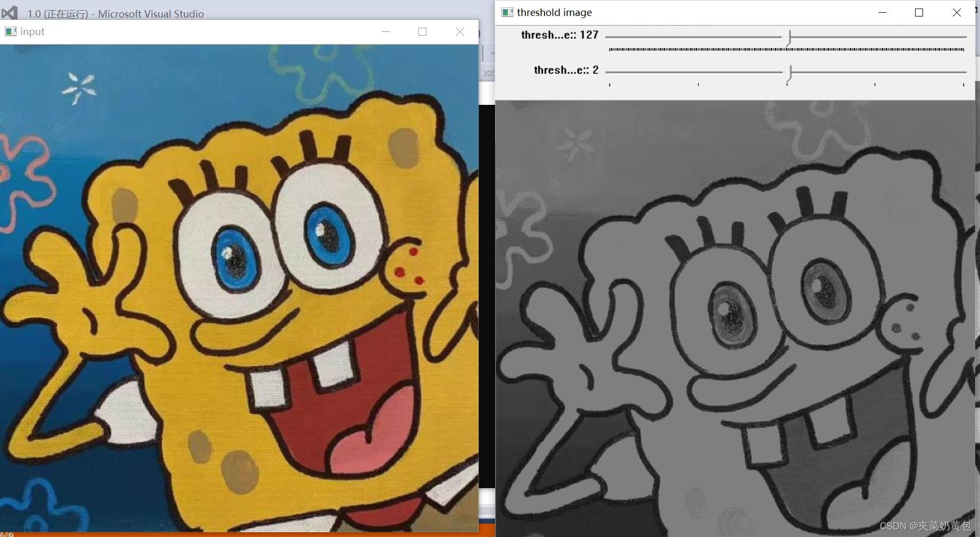The image size is (980, 537).
Task: Click the 'thresh...e:: 2' trackbar label
Action: point(566,70)
